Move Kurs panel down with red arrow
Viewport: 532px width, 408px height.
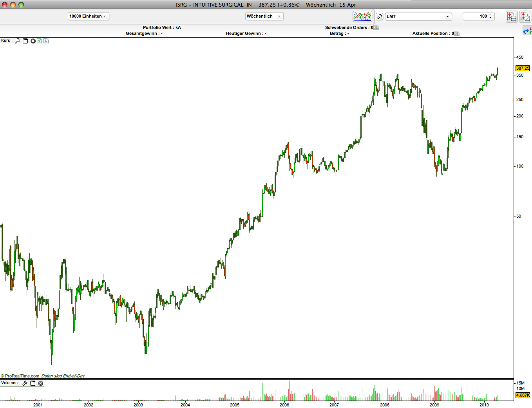pos(46,41)
